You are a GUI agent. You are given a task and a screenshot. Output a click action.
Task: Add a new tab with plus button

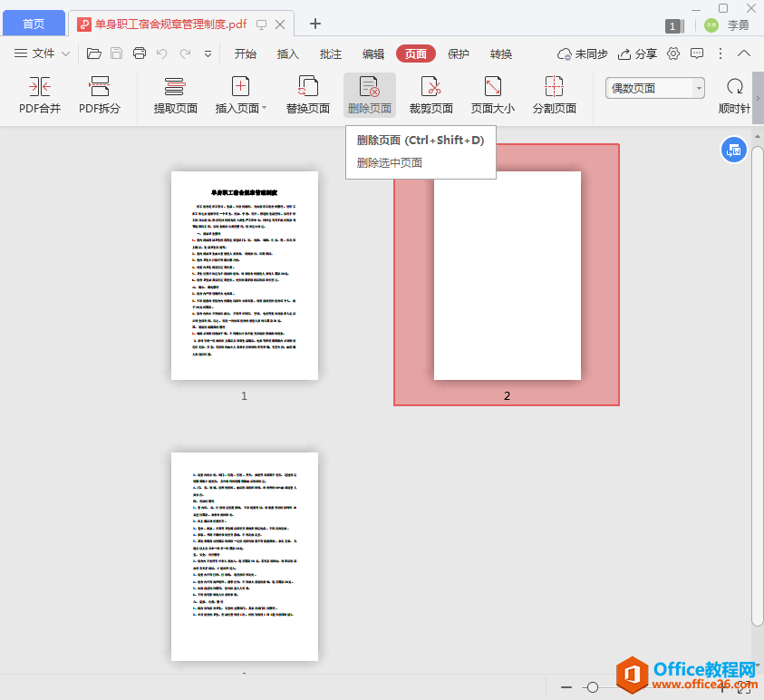click(315, 24)
